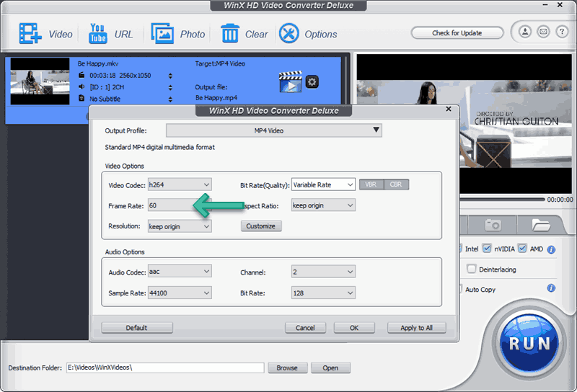
Task: Enable the Deinterlacing checkbox
Action: coord(472,269)
